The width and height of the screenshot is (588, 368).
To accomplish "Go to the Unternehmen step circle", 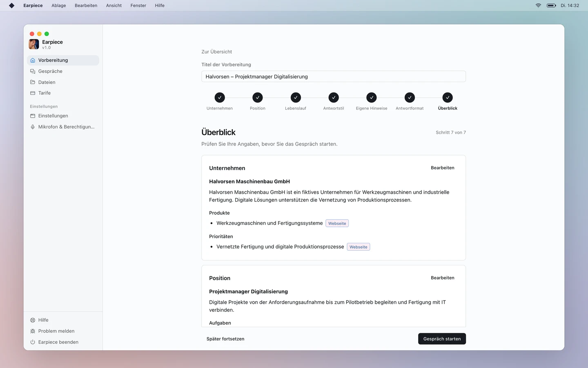I will coord(220,97).
